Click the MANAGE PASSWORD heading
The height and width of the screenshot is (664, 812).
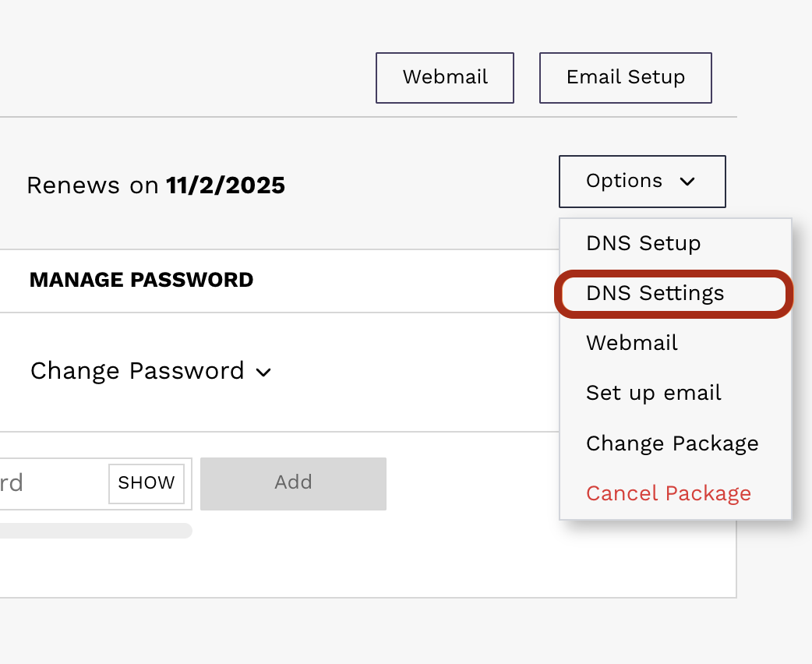click(141, 280)
